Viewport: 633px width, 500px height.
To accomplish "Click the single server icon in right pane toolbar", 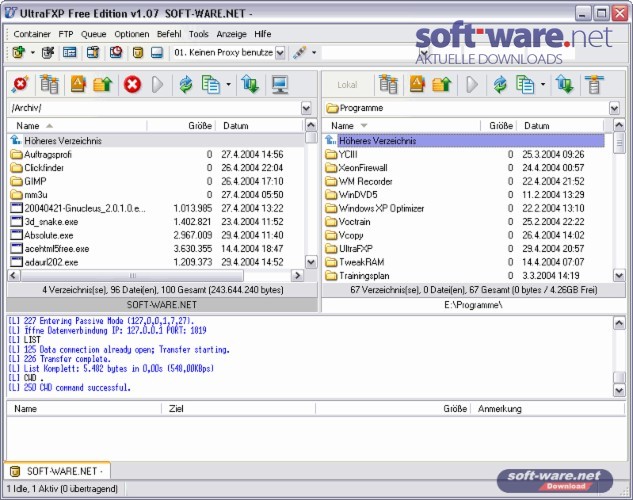I will click(594, 84).
